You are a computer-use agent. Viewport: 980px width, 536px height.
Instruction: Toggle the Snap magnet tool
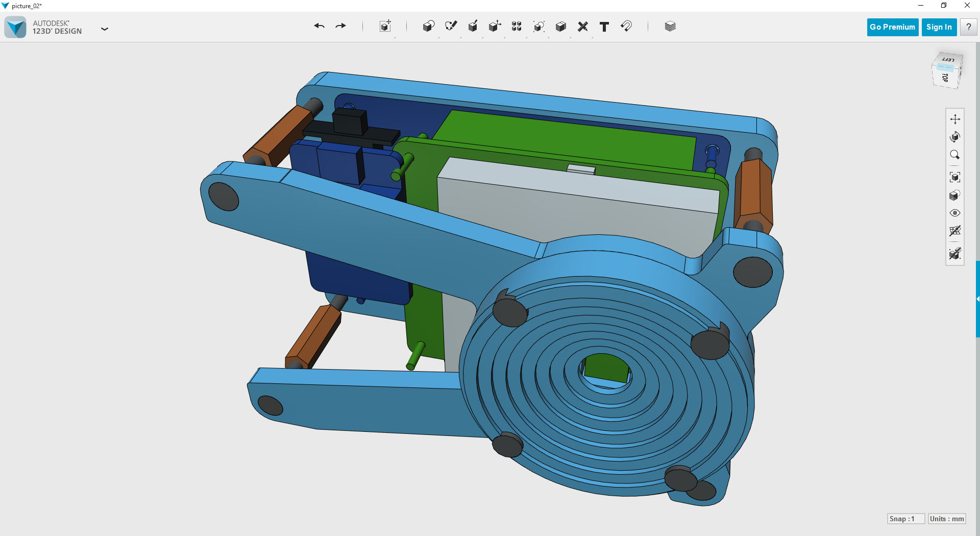[626, 27]
